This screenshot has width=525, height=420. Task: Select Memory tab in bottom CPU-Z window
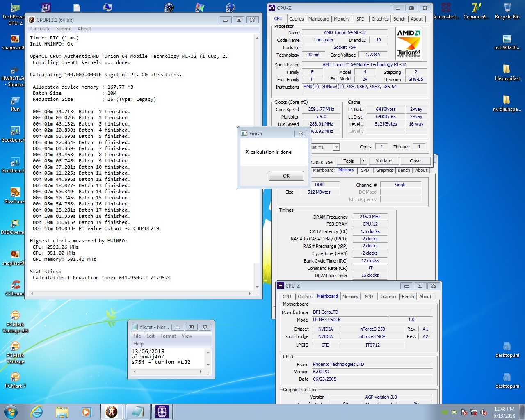click(350, 297)
